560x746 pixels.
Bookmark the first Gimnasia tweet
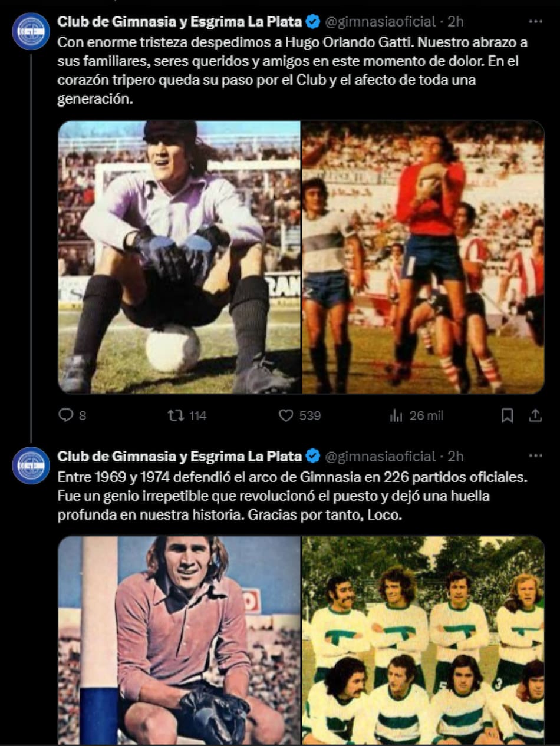[507, 415]
